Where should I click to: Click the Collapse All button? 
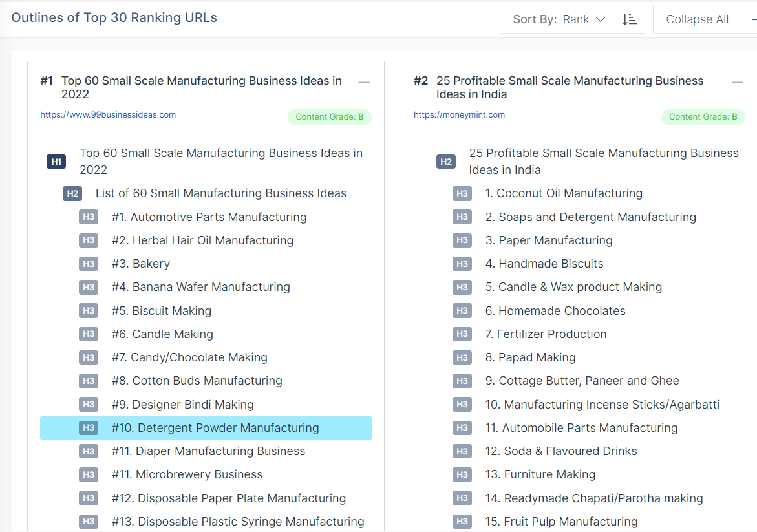698,19
